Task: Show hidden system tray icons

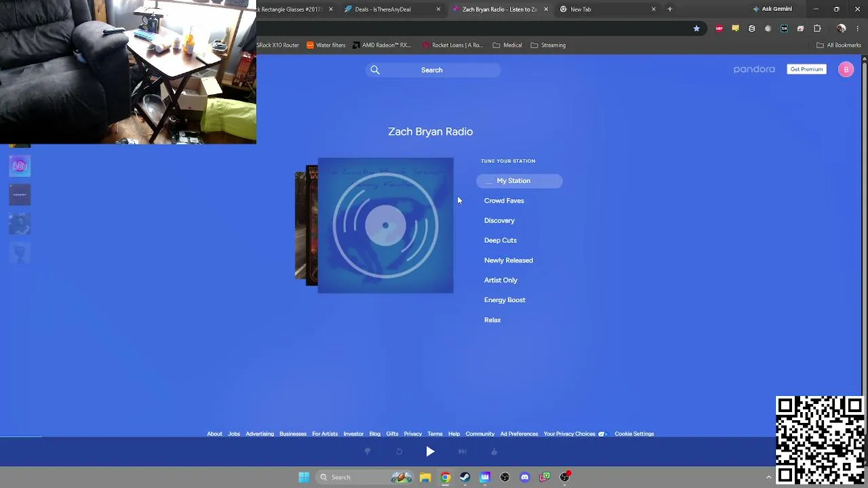Action: (769, 477)
